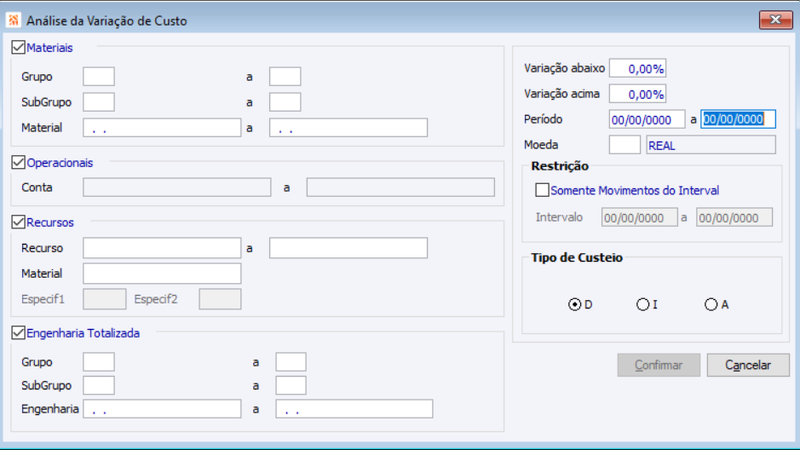This screenshot has width=800, height=450.
Task: Click the Intervalo end date field
Action: tap(735, 217)
